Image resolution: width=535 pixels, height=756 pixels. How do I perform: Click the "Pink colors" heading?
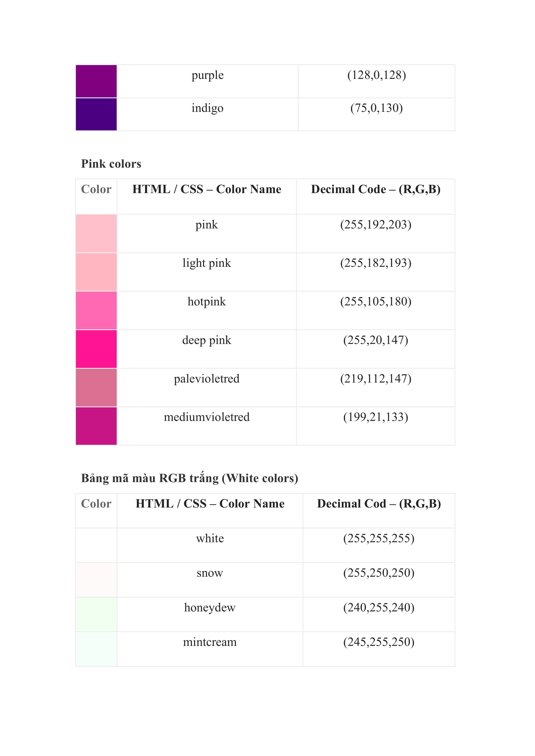[111, 164]
